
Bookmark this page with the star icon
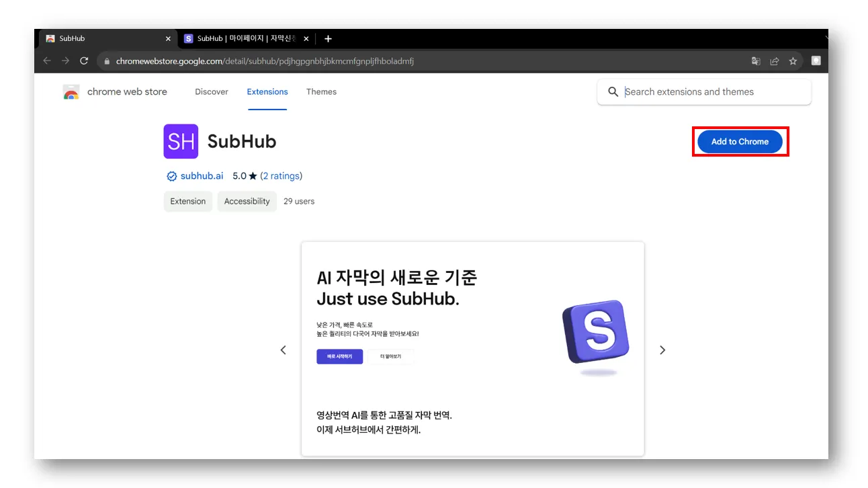(793, 61)
